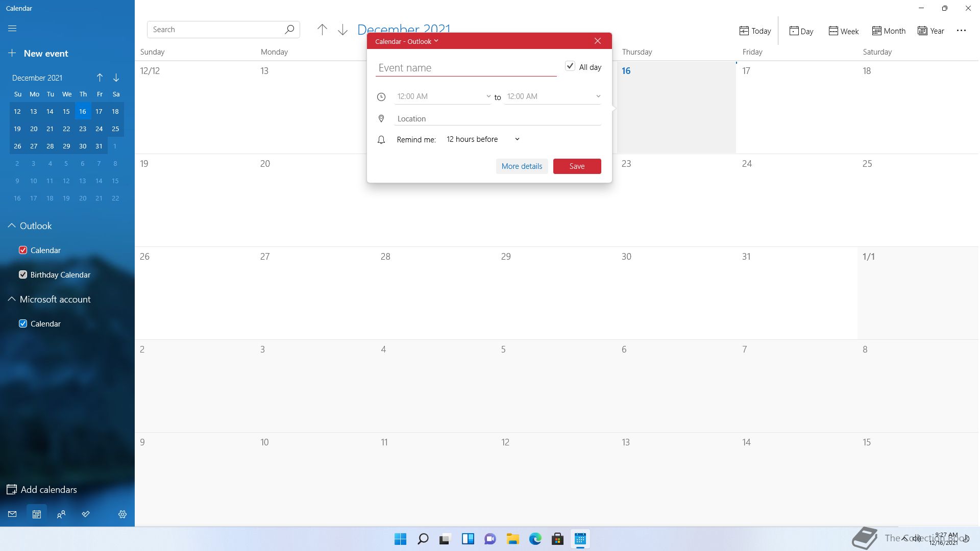Close the new event popup
This screenshot has width=980, height=551.
coord(598,41)
